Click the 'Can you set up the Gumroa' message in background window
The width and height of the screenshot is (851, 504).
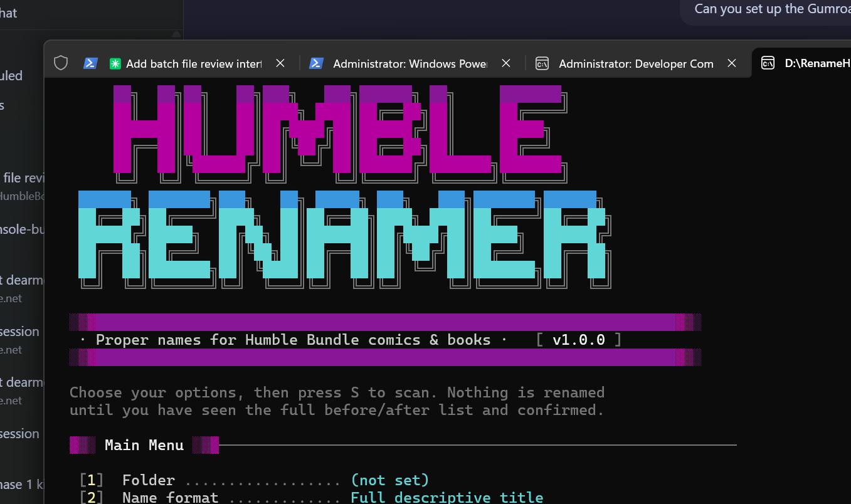click(772, 9)
